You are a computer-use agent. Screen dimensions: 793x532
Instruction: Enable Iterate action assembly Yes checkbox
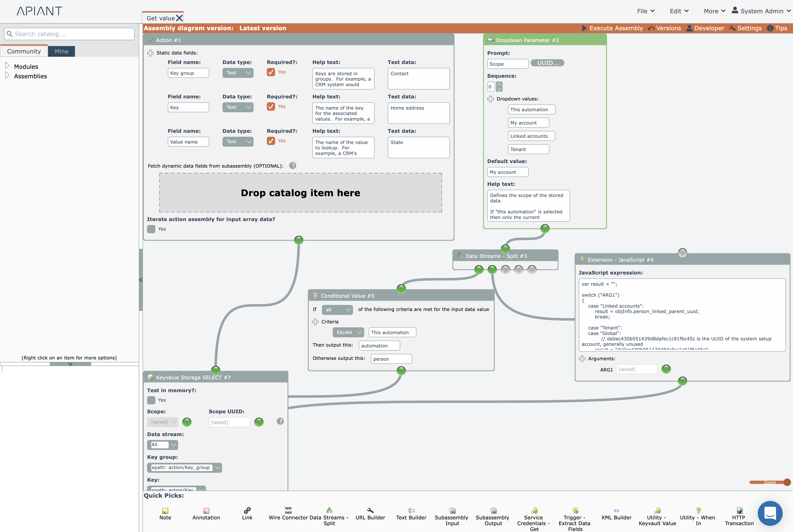pos(151,229)
